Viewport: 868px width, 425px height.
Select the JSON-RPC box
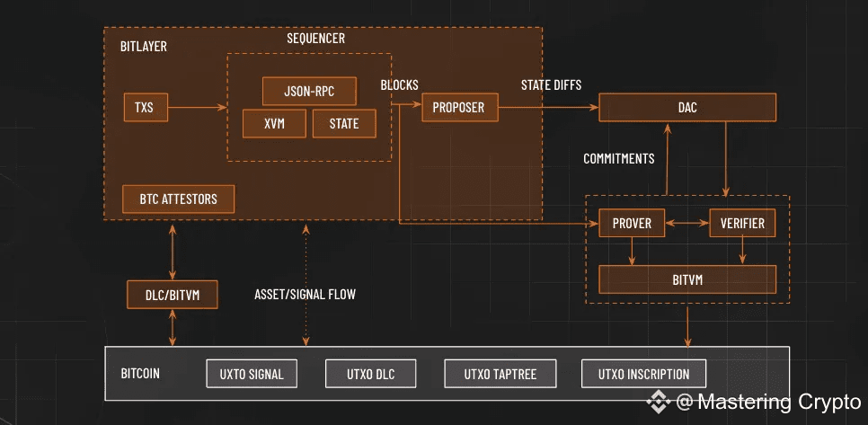[x=309, y=92]
